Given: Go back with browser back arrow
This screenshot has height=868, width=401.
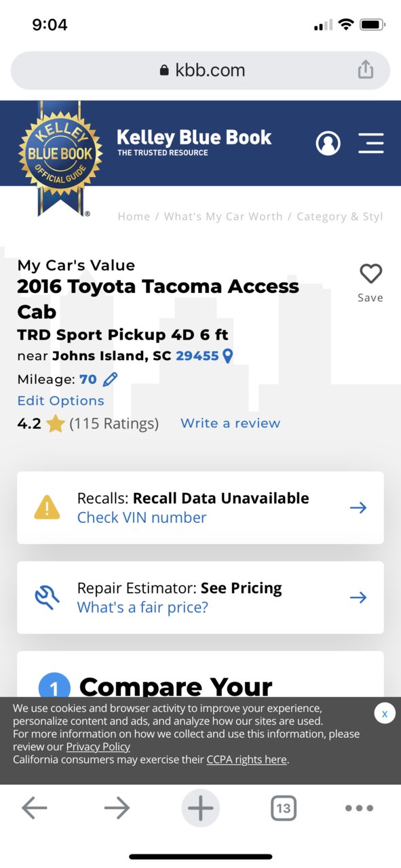Looking at the screenshot, I should coord(34,808).
